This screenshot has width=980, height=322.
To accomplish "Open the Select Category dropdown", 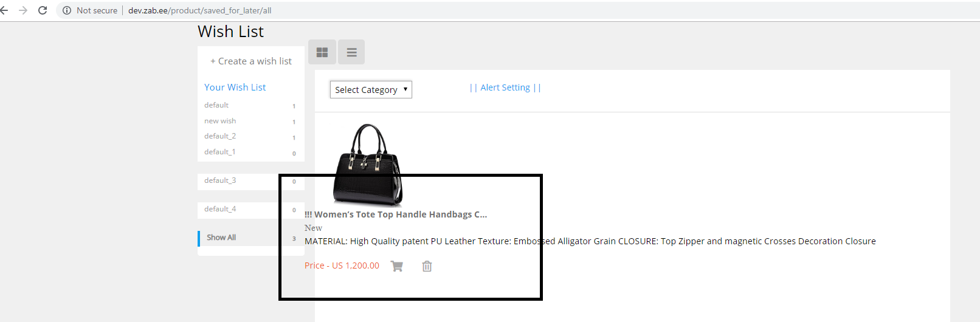I will 371,89.
